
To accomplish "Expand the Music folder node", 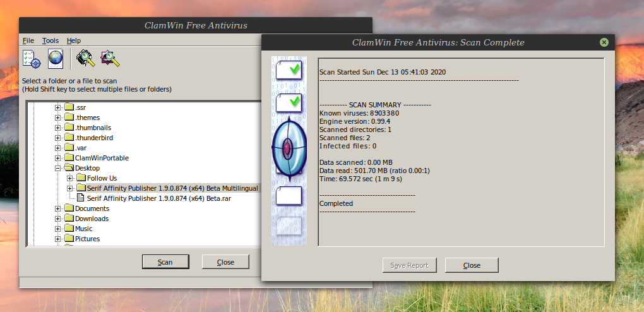I will pos(57,229).
